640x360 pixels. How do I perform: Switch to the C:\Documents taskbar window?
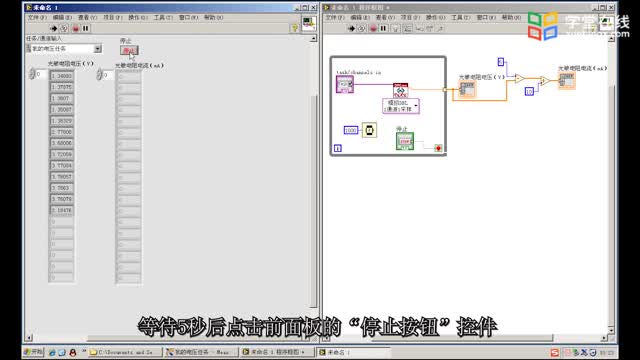pos(125,352)
